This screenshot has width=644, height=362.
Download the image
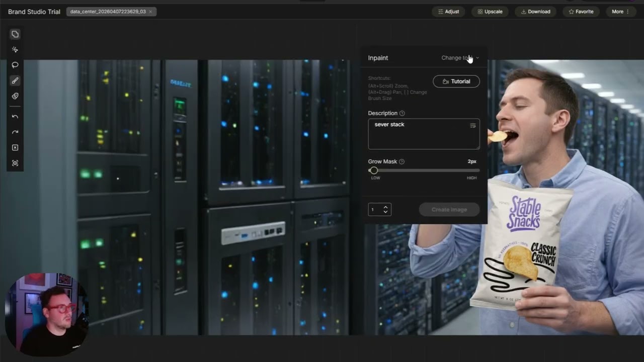(x=535, y=12)
